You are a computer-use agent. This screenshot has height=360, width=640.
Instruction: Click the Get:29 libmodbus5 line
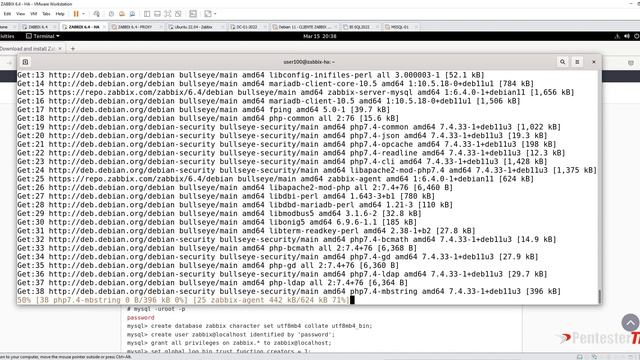point(219,213)
